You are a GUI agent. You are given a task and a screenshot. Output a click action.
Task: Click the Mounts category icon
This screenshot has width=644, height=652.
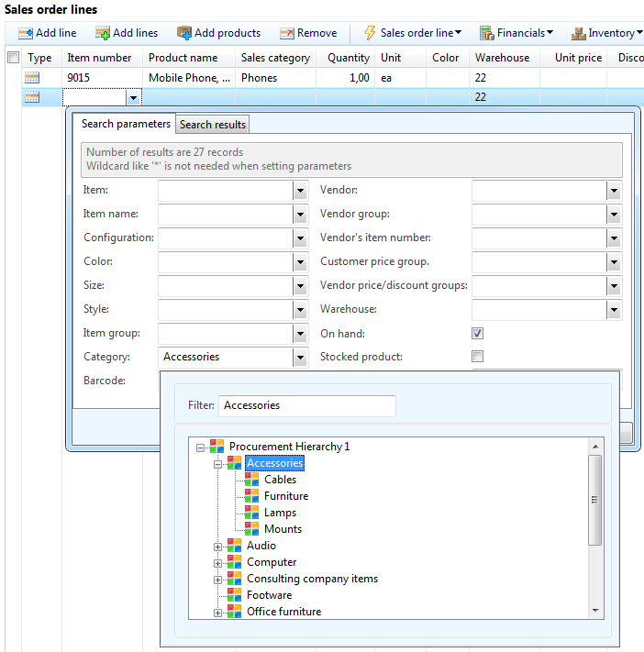[x=251, y=529]
